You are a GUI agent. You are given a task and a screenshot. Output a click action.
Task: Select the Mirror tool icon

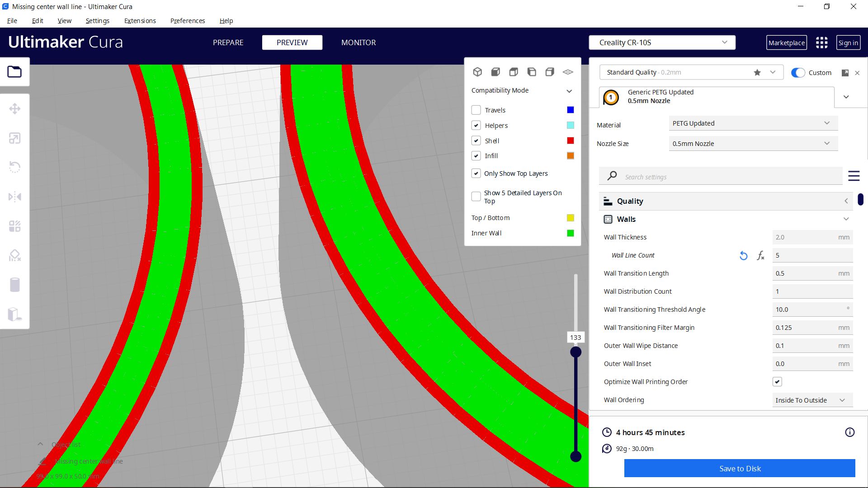[x=14, y=197]
